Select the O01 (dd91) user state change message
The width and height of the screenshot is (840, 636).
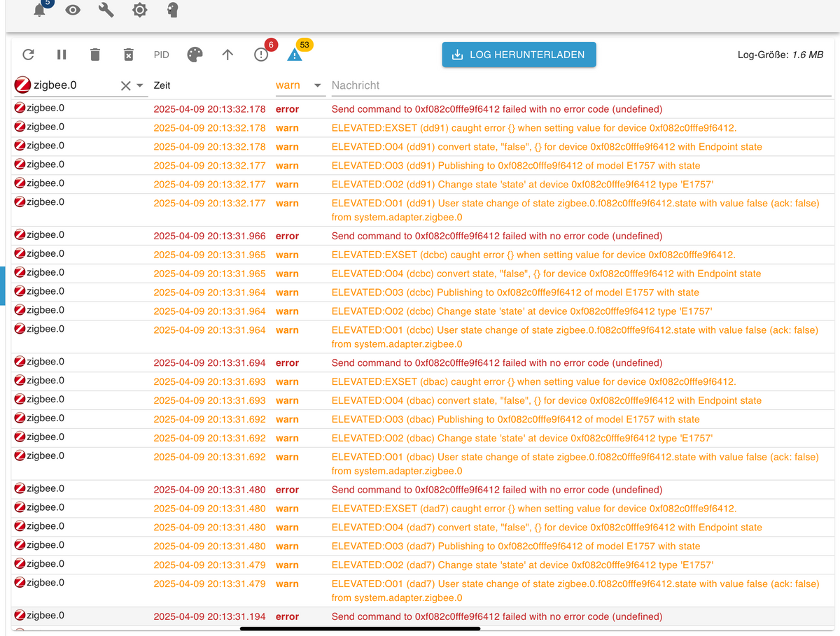pos(575,210)
